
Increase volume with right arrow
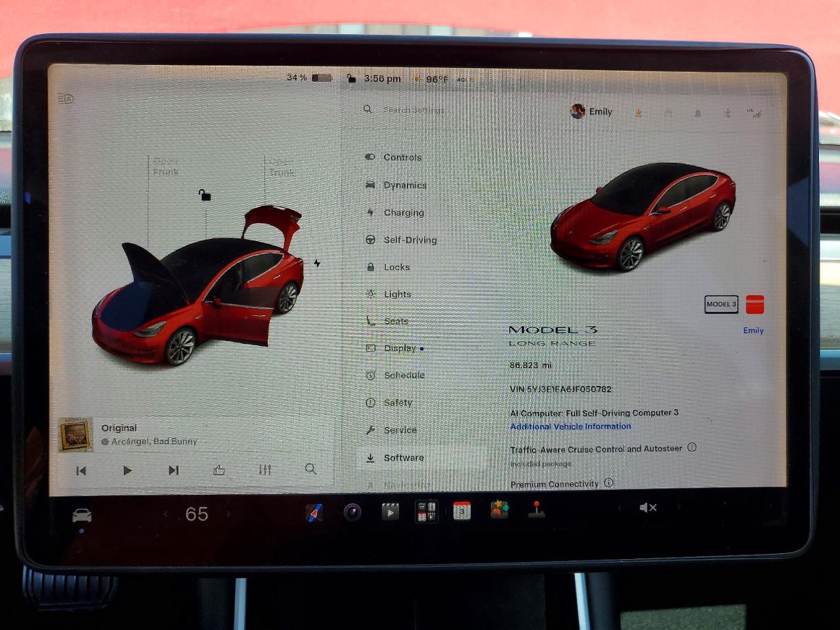tap(679, 507)
